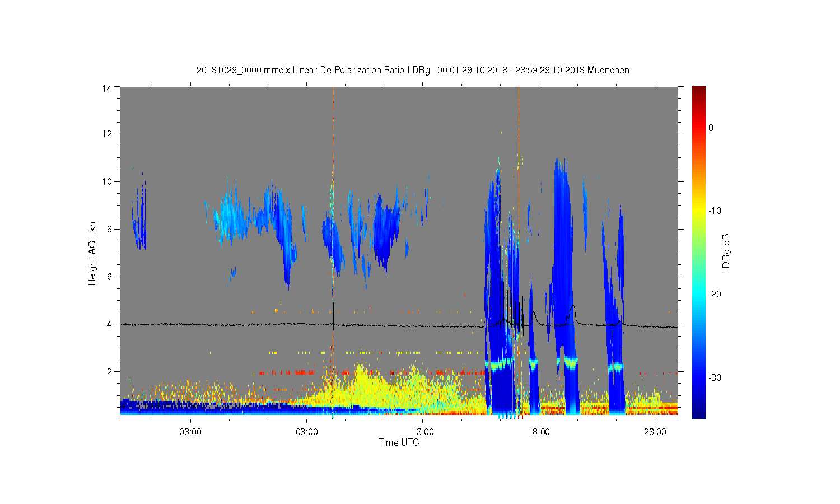Screen dimensions: 840x504
Task: Click the height axis label 2
Action: 109,372
